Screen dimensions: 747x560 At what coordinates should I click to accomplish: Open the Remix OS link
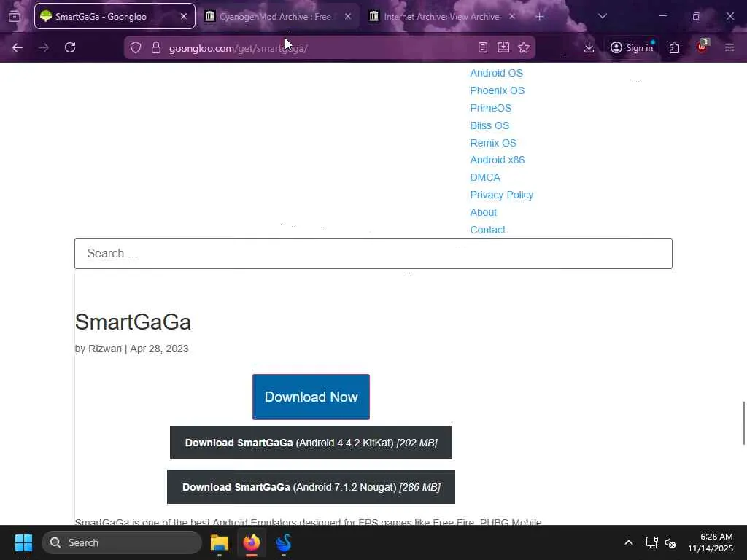493,143
